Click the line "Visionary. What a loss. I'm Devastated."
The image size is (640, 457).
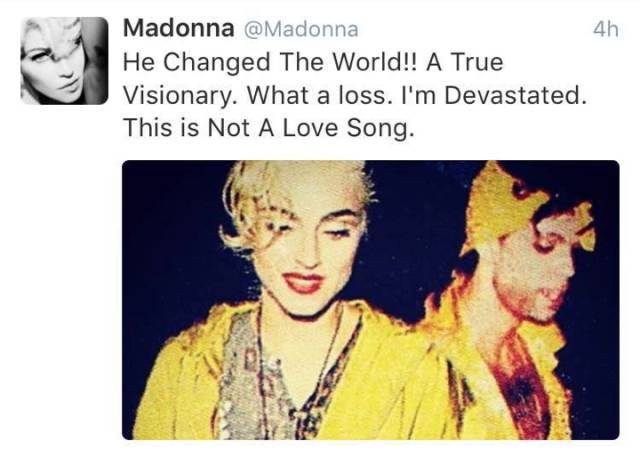click(x=355, y=95)
